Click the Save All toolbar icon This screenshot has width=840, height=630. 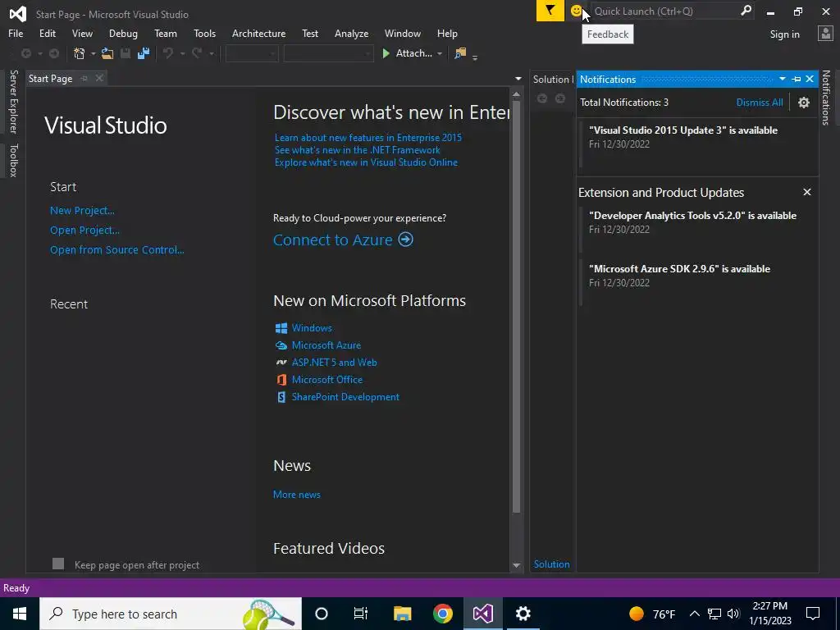pyautogui.click(x=143, y=53)
